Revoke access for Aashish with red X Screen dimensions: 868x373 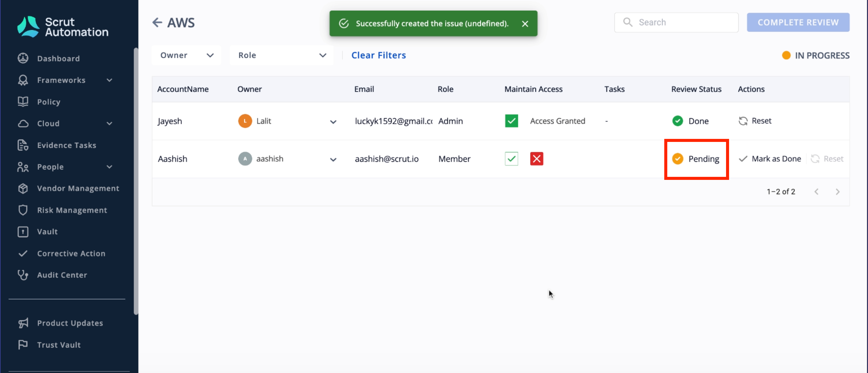[x=536, y=159]
